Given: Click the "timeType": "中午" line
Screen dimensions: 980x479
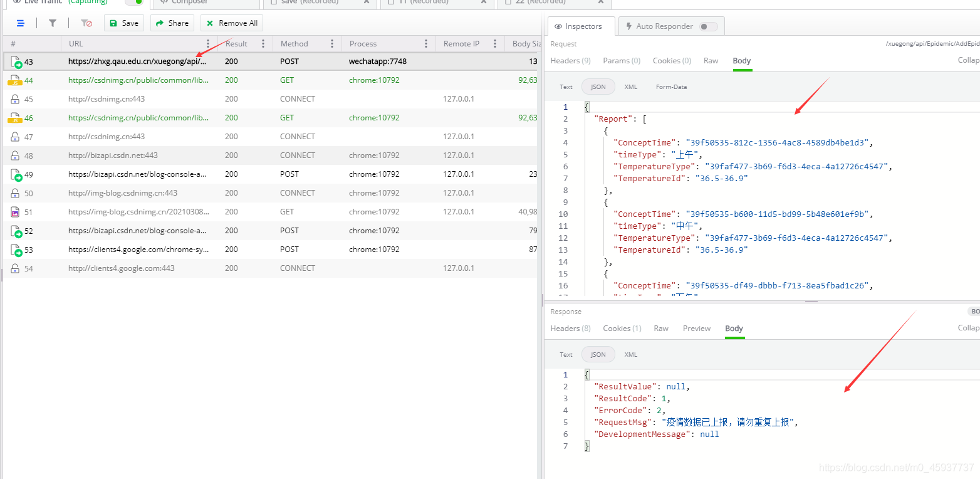Looking at the screenshot, I should (x=658, y=226).
